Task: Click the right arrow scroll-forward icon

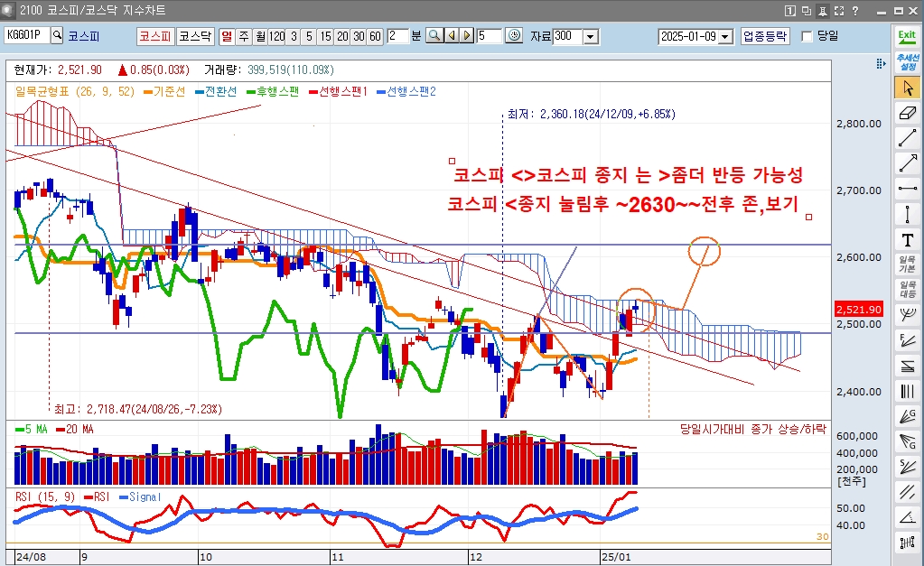Action: point(466,36)
